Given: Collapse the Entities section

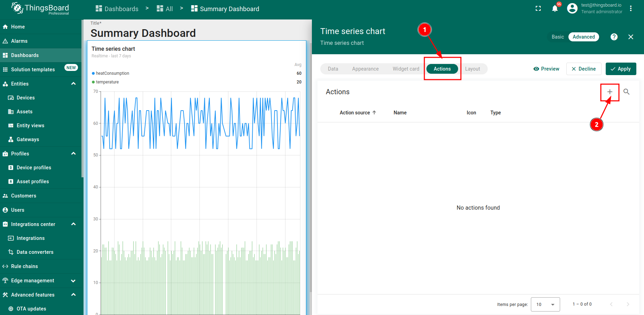Looking at the screenshot, I should click(73, 84).
